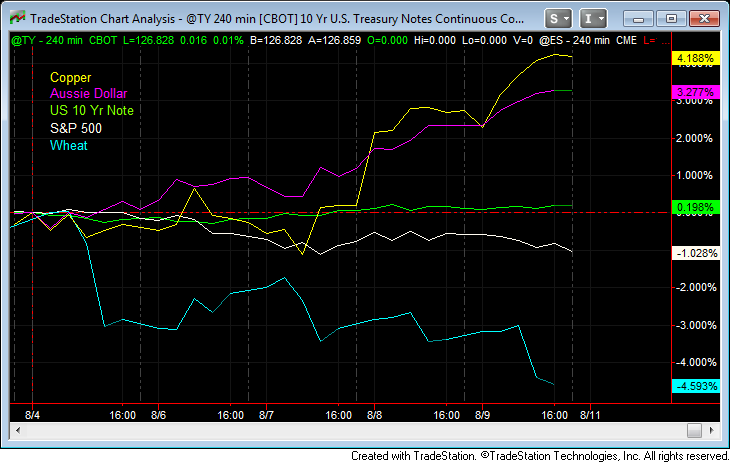Close the Chart Analysis window
730x462 pixels.
pyautogui.click(x=704, y=19)
